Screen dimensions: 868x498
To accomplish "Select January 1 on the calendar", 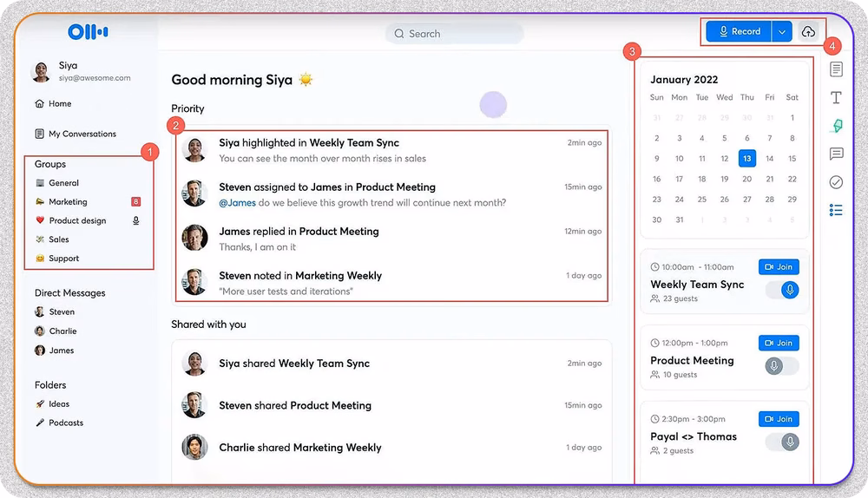I will pos(792,118).
